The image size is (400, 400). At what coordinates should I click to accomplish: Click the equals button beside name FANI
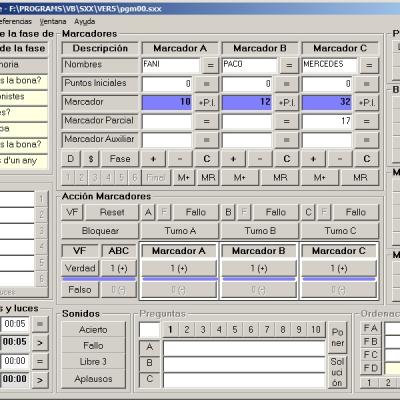(210, 65)
